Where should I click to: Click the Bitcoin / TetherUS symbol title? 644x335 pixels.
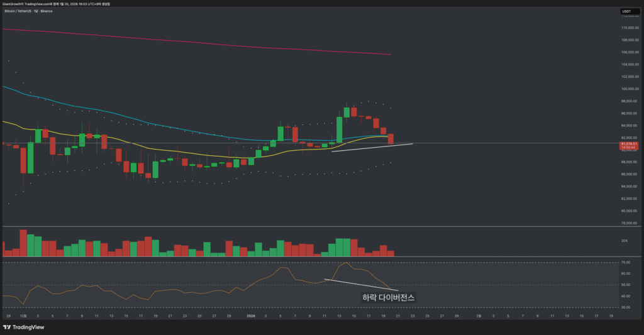tap(28, 11)
